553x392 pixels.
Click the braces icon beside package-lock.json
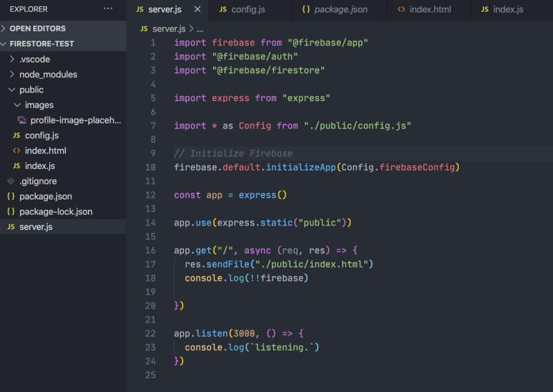[x=11, y=212]
